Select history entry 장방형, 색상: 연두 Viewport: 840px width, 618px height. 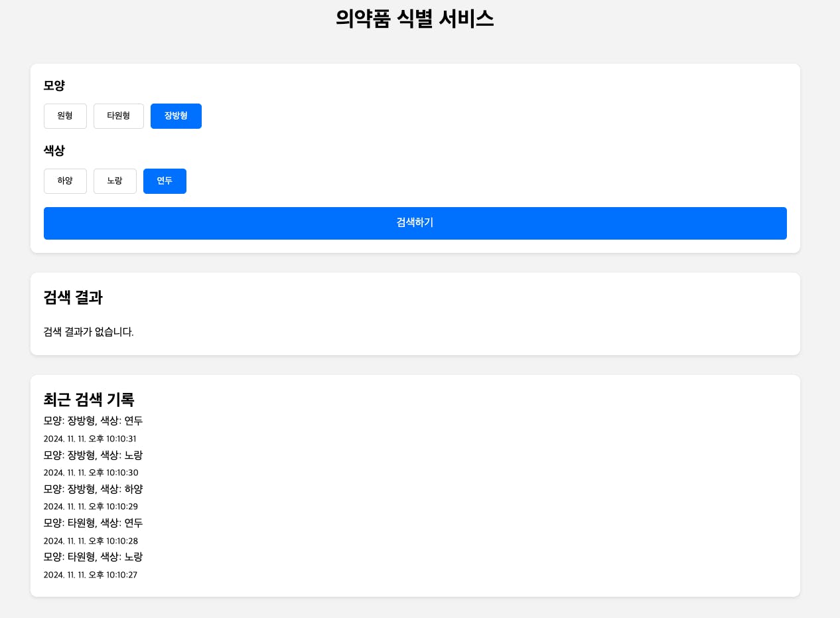[94, 421]
